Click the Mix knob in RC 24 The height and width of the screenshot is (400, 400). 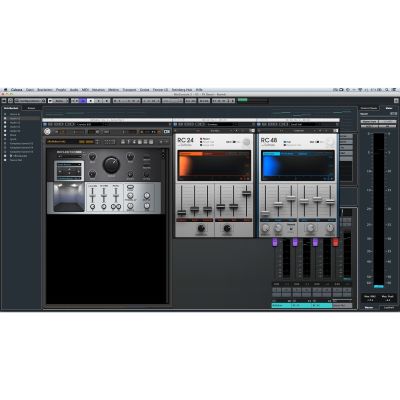(x=246, y=142)
